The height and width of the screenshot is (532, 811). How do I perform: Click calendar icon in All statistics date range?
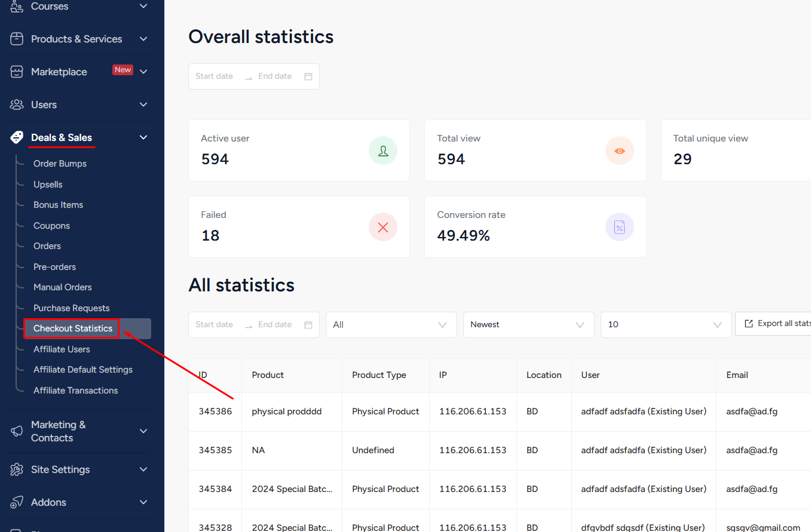tap(308, 325)
